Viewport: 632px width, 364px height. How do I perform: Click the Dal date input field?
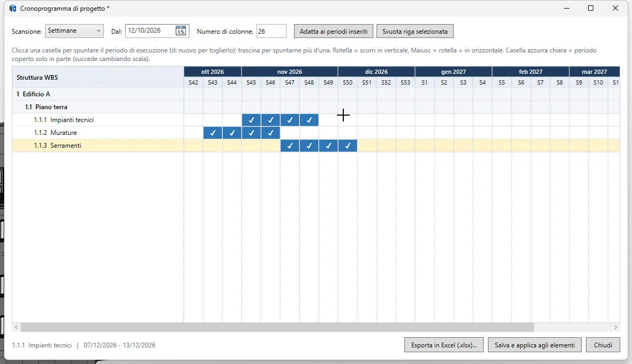click(x=150, y=31)
